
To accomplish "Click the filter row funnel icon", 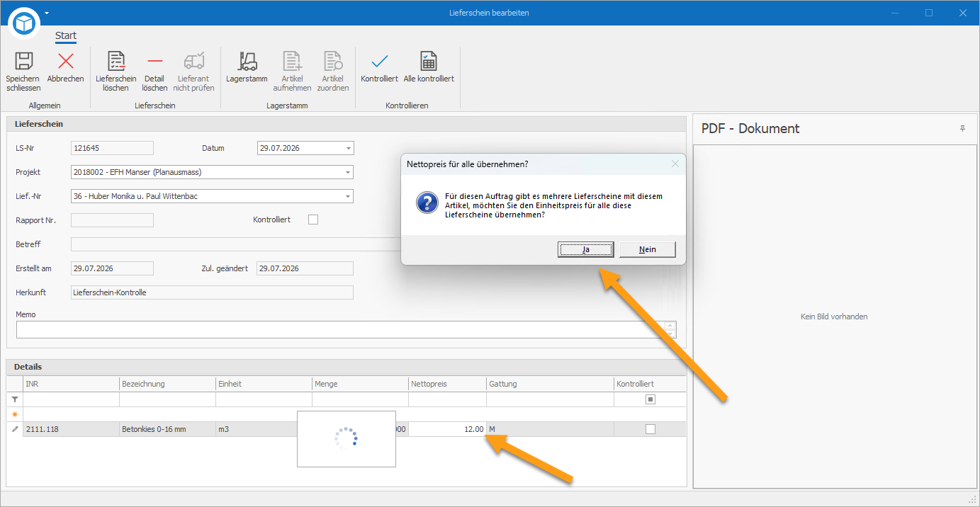I will pyautogui.click(x=15, y=399).
